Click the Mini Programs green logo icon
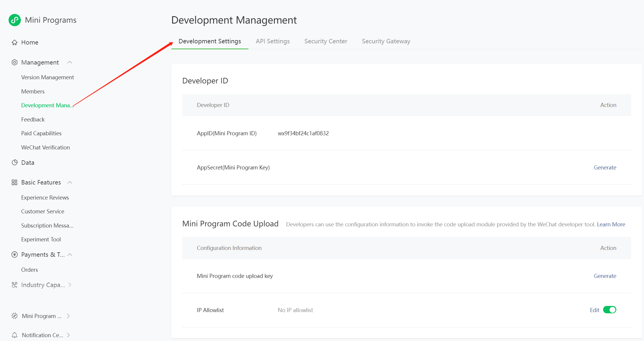The width and height of the screenshot is (644, 341). (x=15, y=20)
